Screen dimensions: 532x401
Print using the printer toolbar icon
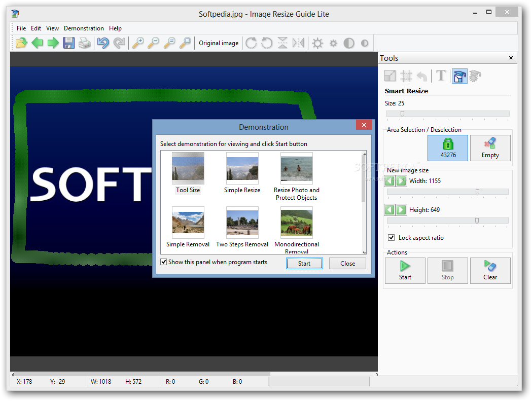click(85, 43)
